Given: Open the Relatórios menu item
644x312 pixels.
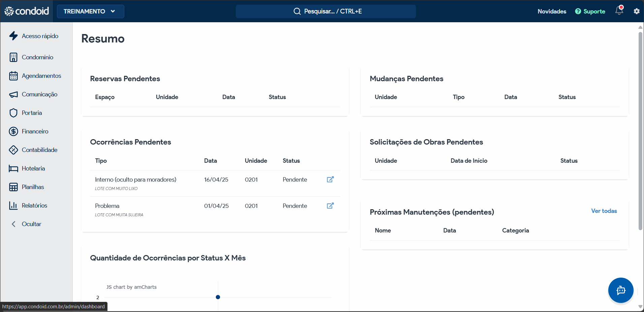Looking at the screenshot, I should coord(34,206).
